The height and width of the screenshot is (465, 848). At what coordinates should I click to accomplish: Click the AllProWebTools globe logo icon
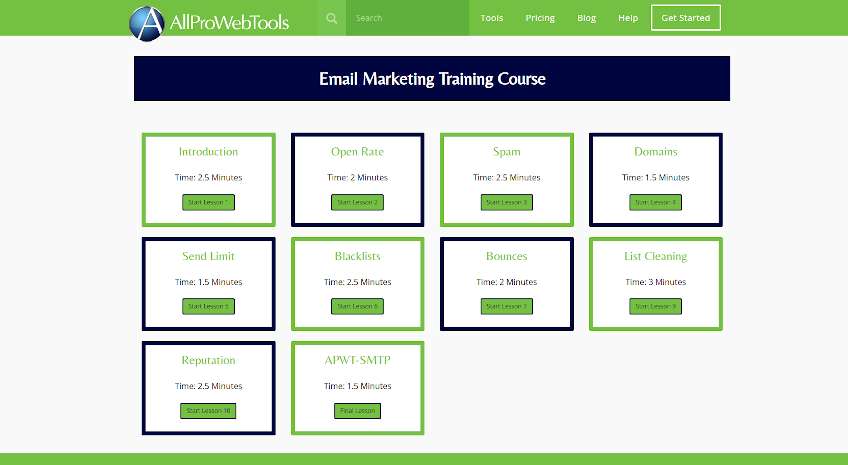point(147,19)
